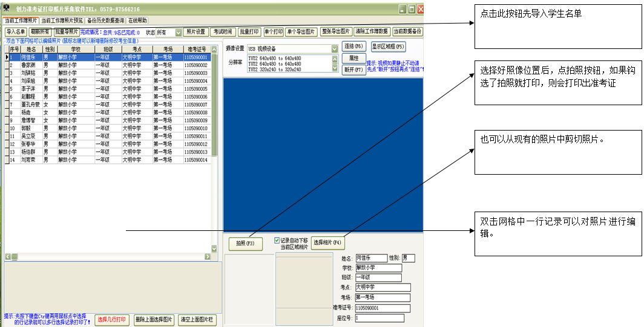This screenshot has height=327, width=644.
Task: Click the 选择相片 (F4) button
Action: click(x=327, y=242)
